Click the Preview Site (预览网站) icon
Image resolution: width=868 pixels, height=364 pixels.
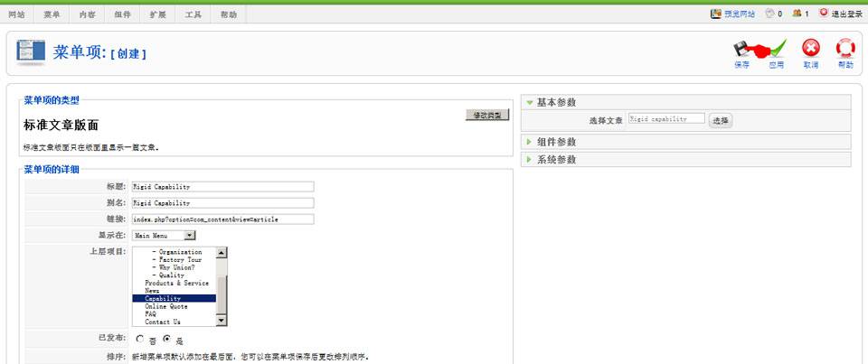tap(716, 14)
